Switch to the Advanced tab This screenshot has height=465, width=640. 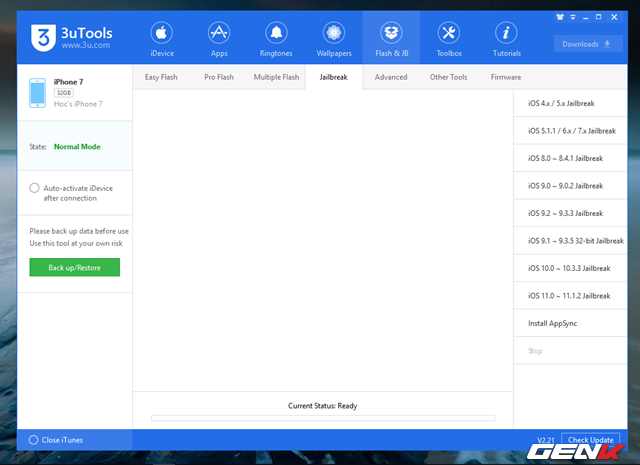coord(391,77)
